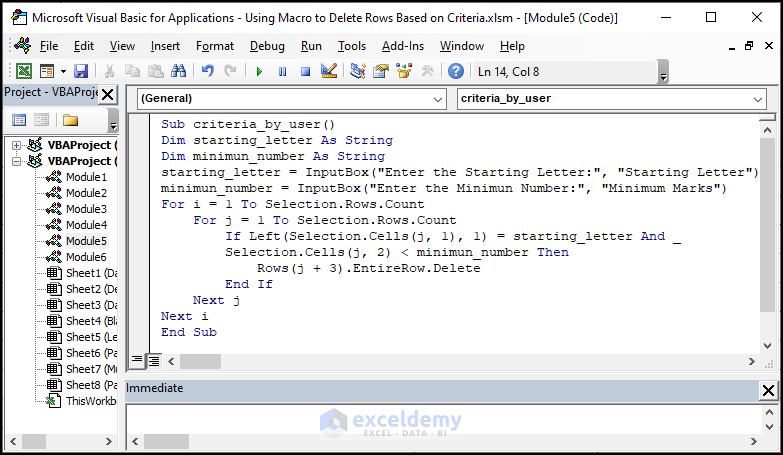Open the Edit menu
Viewport: 783px width, 455px height.
tap(83, 46)
